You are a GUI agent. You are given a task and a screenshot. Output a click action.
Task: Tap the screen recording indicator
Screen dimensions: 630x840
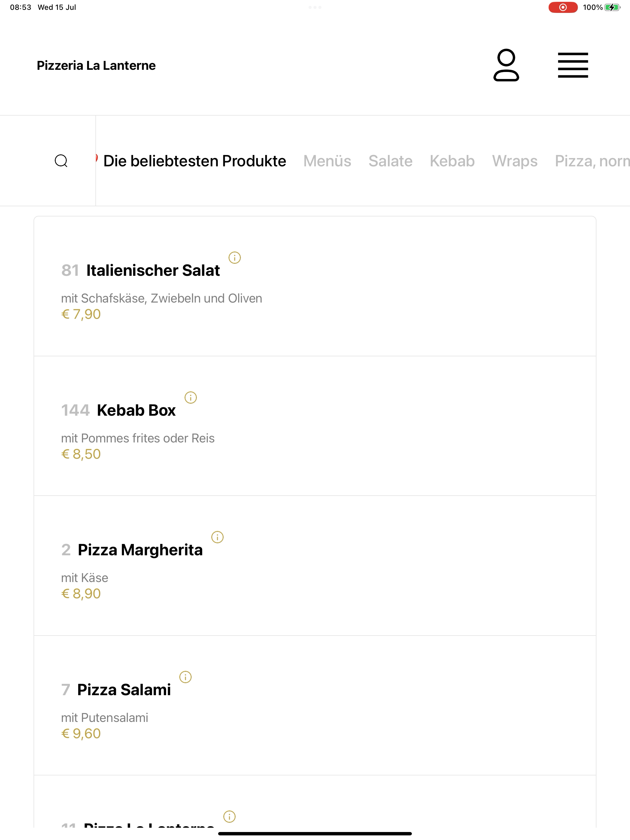point(563,7)
